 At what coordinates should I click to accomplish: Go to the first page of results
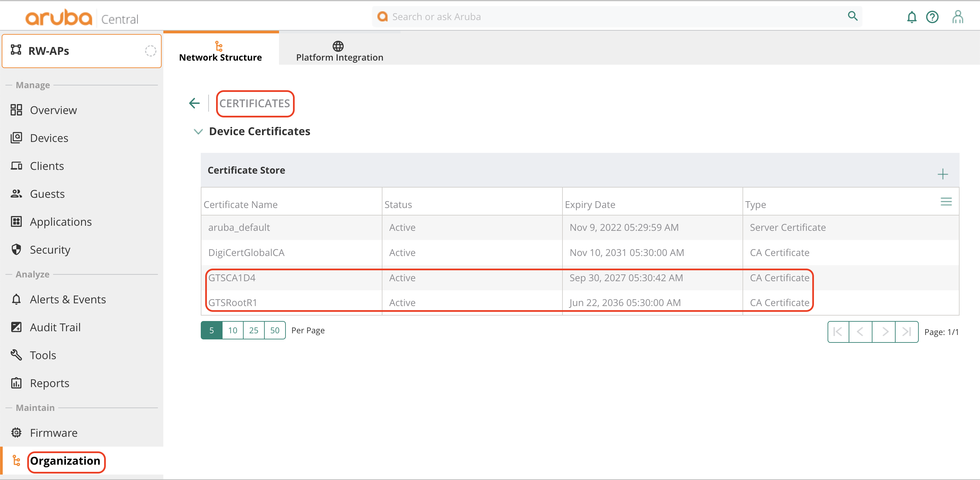tap(838, 332)
